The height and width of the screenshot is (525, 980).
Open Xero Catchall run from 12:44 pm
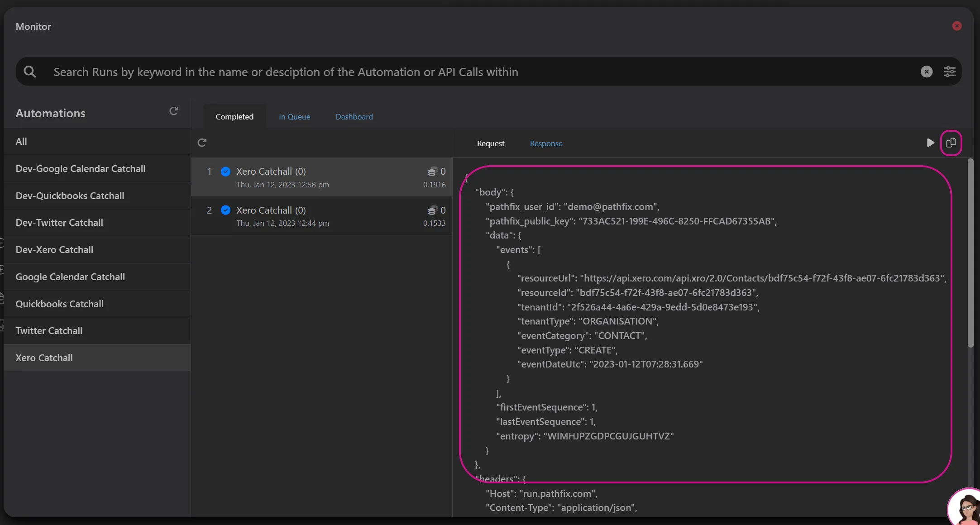(321, 216)
